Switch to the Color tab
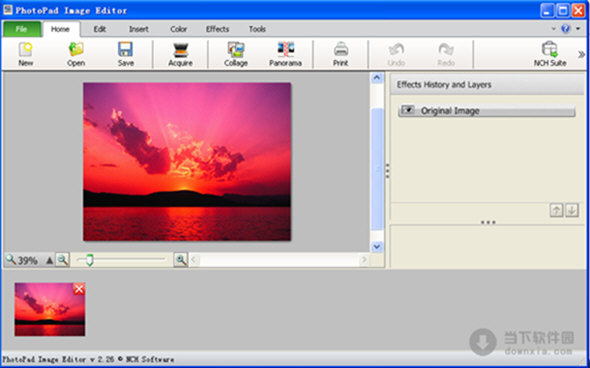 (x=178, y=29)
